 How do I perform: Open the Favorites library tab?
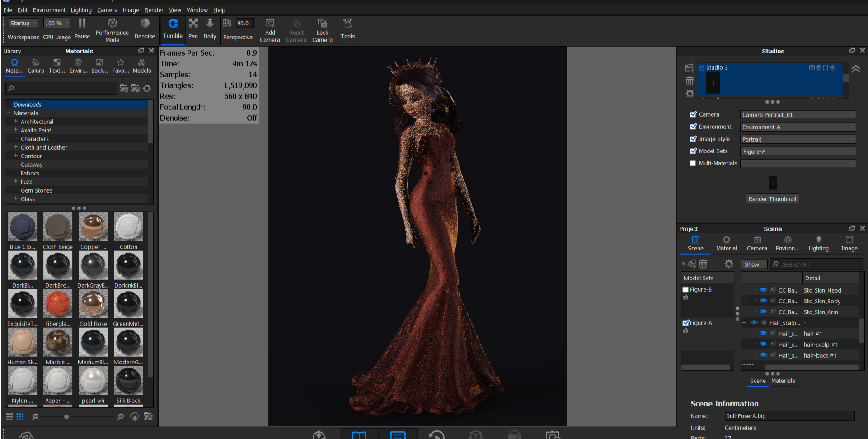(x=121, y=66)
